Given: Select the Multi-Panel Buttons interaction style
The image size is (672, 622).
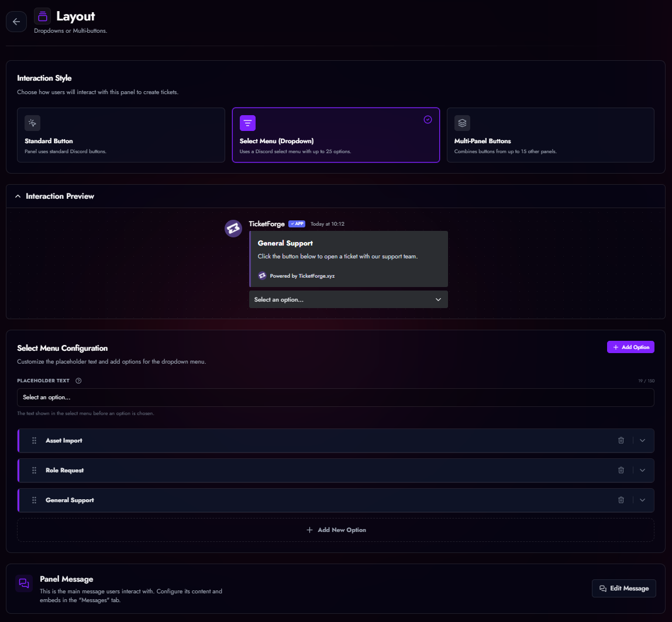Looking at the screenshot, I should [x=550, y=135].
